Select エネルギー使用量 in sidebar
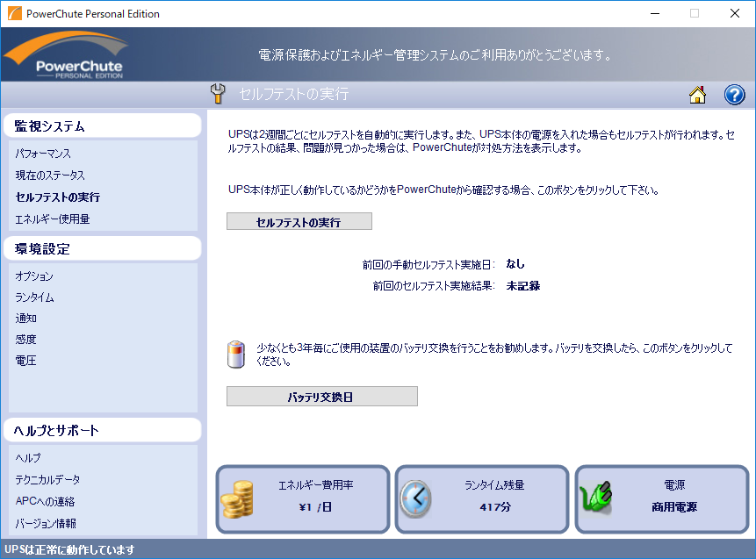Screen dimensions: 756x559 tap(53, 219)
